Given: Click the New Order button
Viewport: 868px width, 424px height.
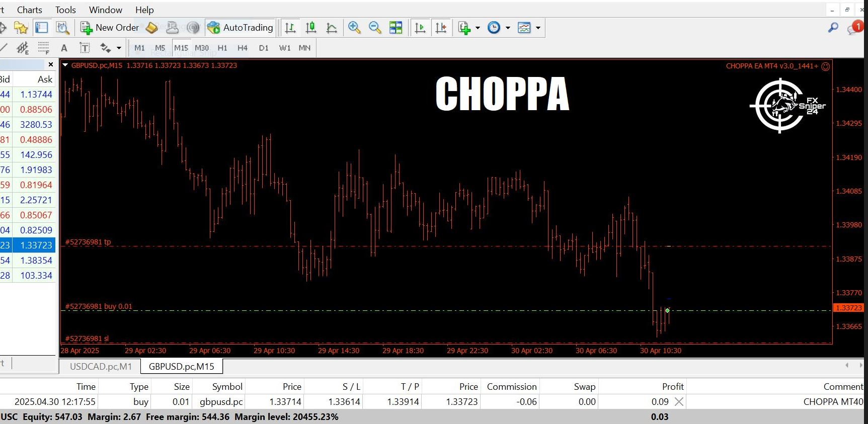Looking at the screenshot, I should [110, 28].
